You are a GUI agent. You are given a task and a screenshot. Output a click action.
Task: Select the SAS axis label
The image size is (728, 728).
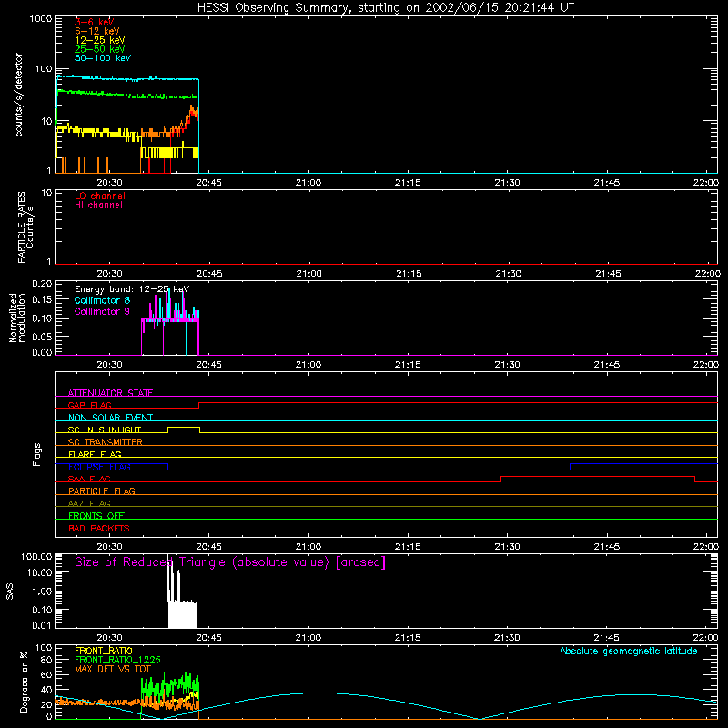(x=10, y=591)
